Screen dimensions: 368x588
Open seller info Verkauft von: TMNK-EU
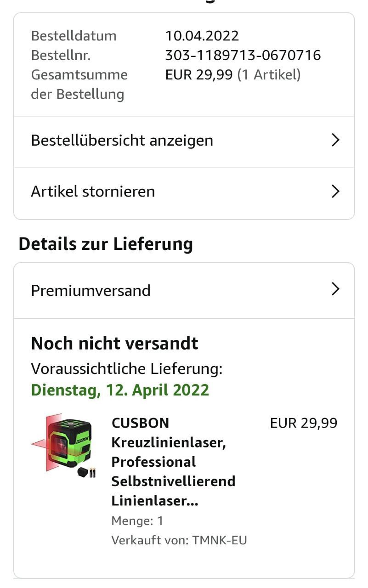tap(179, 541)
